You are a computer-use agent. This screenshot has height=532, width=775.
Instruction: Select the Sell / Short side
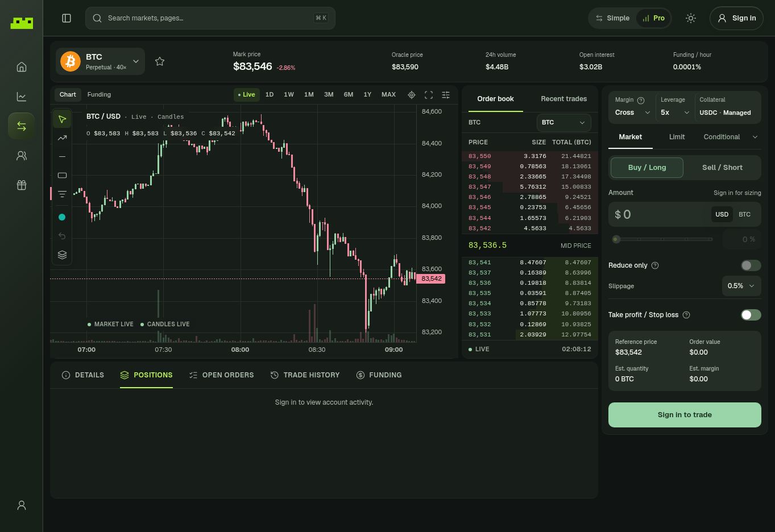pos(722,168)
